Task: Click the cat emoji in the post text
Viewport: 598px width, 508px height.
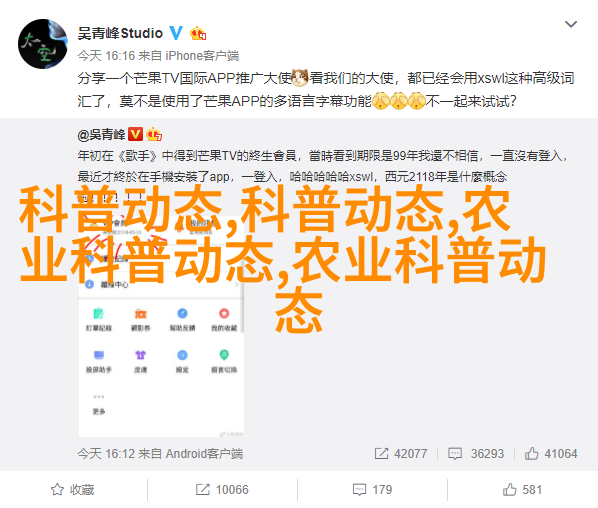Action: 300,78
